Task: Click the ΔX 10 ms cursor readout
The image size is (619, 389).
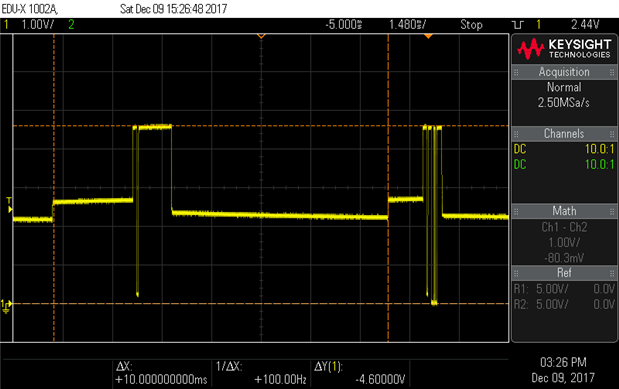Action: pos(161,374)
